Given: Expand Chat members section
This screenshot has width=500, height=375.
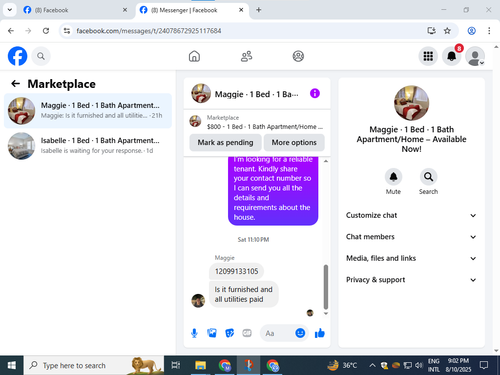Looking at the screenshot, I should 411,237.
